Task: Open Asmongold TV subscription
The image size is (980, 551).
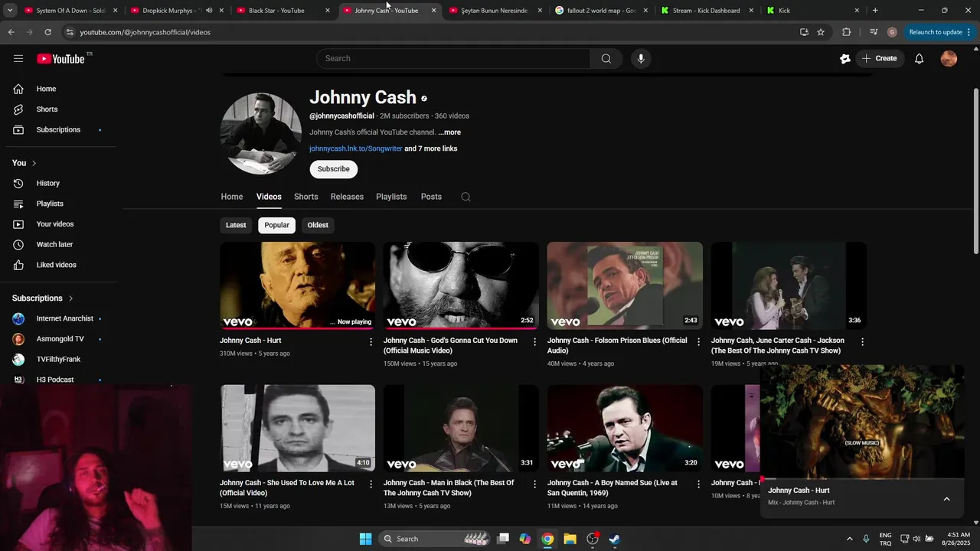Action: tap(60, 339)
